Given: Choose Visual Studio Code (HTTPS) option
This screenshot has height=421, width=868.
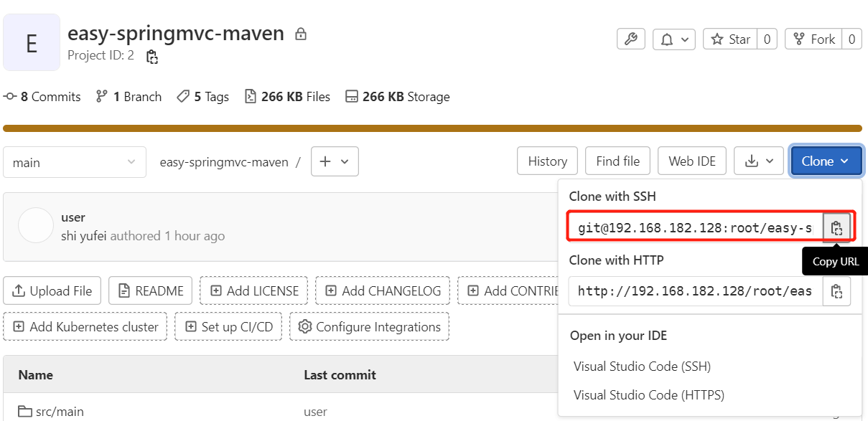Looking at the screenshot, I should point(648,395).
